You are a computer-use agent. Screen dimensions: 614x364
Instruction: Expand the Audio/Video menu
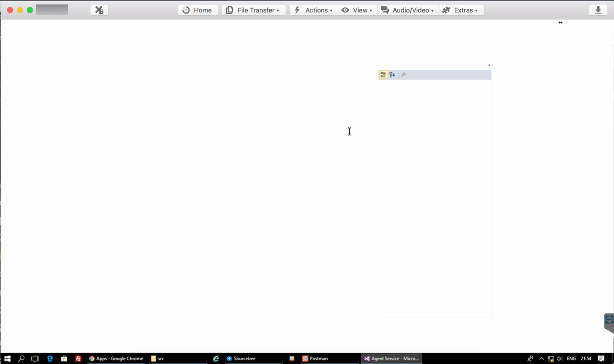pyautogui.click(x=408, y=10)
